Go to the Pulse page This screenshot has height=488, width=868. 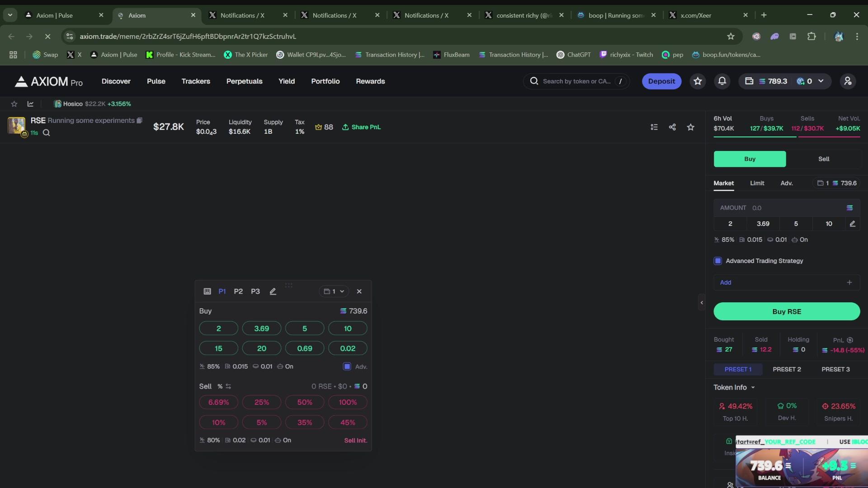156,81
